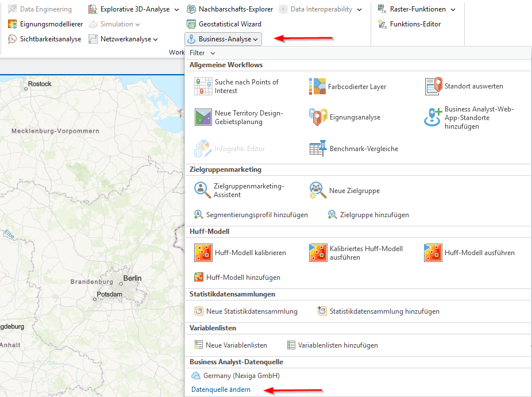The width and height of the screenshot is (532, 397).
Task: Create a Neue Zielgruppe
Action: click(344, 190)
